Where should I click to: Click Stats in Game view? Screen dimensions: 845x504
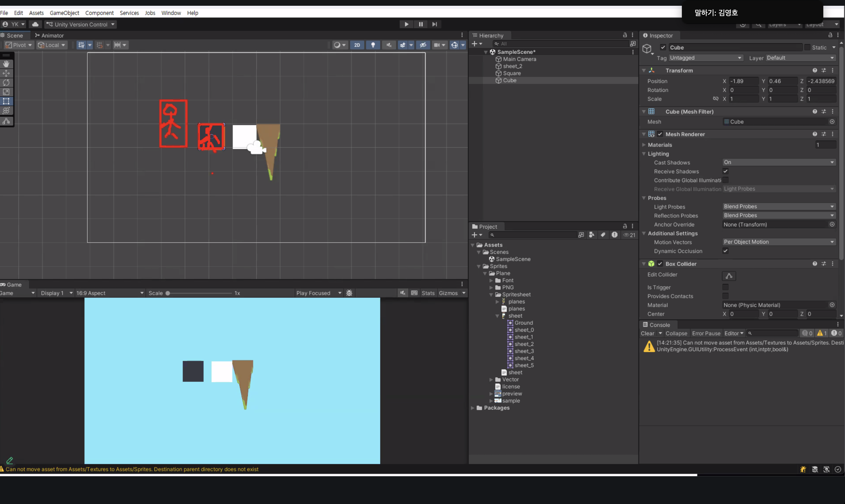428,293
